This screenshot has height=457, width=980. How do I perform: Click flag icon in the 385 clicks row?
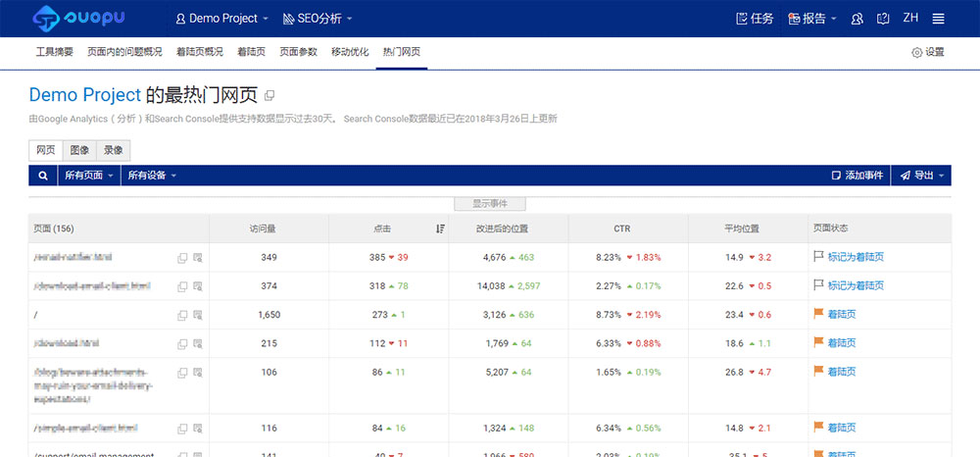tap(818, 256)
